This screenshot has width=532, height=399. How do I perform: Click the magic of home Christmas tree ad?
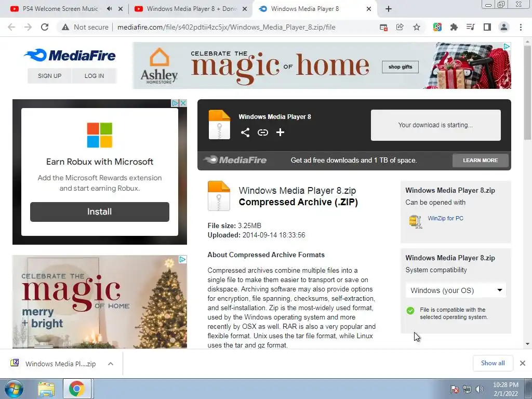[x=99, y=302]
